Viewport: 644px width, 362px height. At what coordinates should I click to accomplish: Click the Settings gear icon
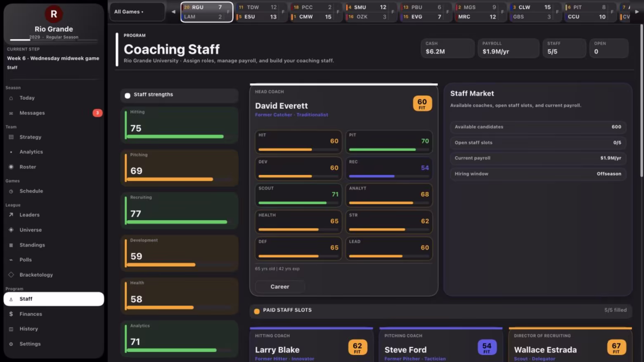click(x=11, y=344)
